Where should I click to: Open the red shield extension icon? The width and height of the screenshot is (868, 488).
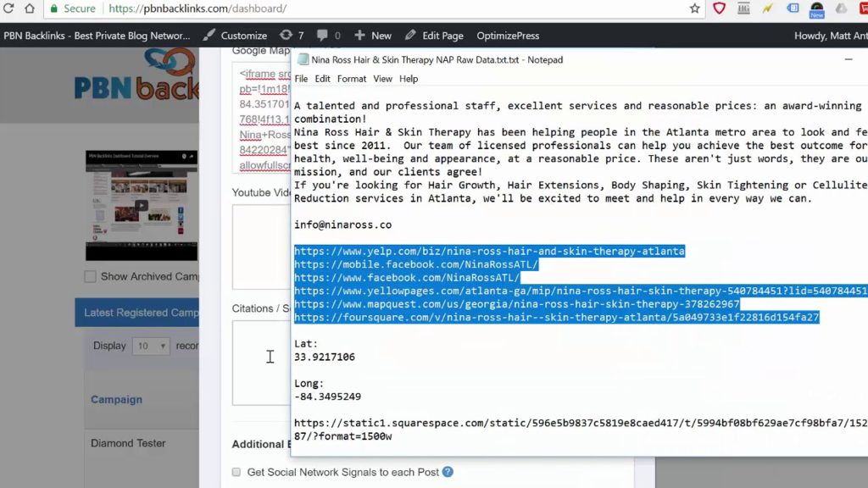[719, 8]
